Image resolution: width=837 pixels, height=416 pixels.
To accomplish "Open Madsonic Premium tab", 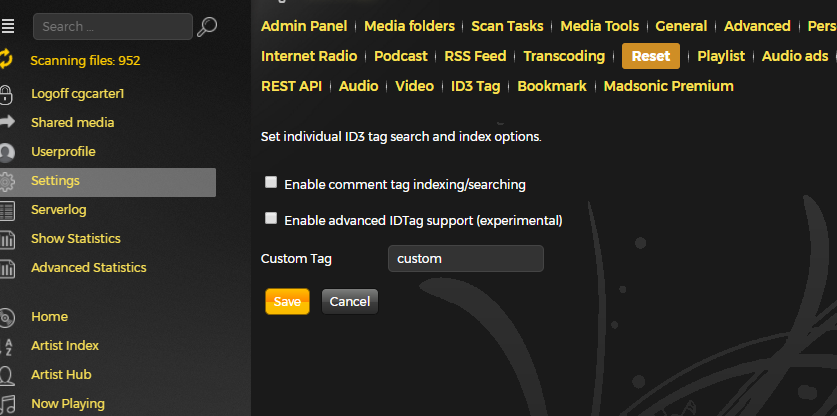I will (x=668, y=86).
